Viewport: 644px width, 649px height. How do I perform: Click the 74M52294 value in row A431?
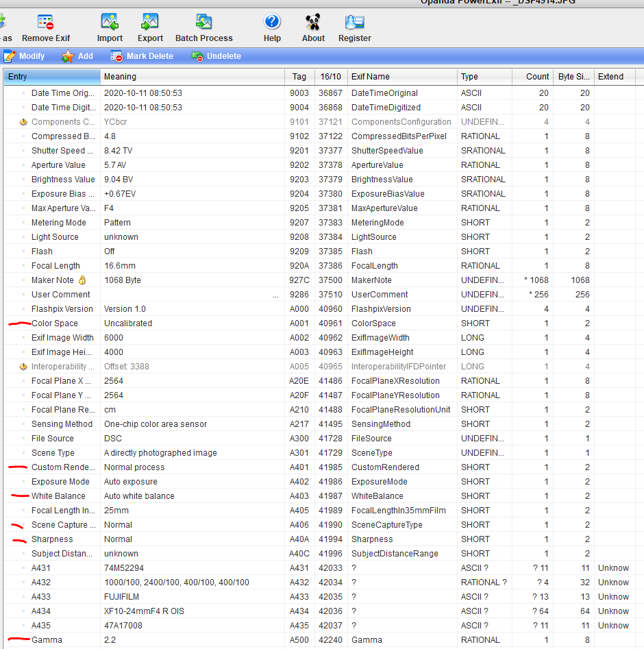124,568
